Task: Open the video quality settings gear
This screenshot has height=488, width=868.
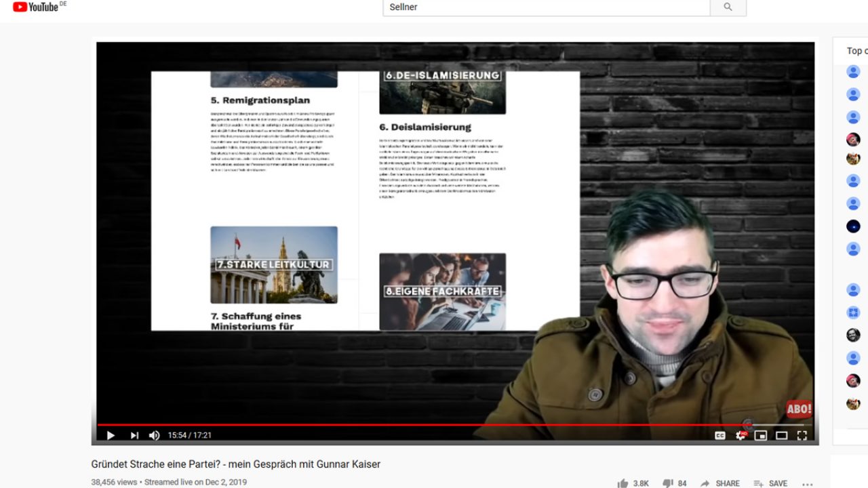Action: (741, 435)
